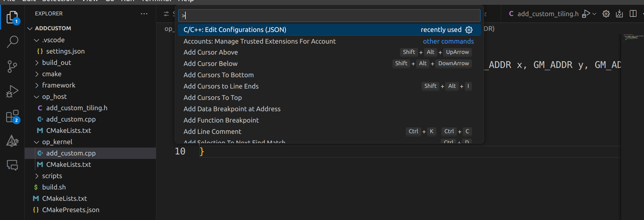Viewport: 644px width, 220px height.
Task: Collapse the op_kernel folder
Action: point(37,142)
